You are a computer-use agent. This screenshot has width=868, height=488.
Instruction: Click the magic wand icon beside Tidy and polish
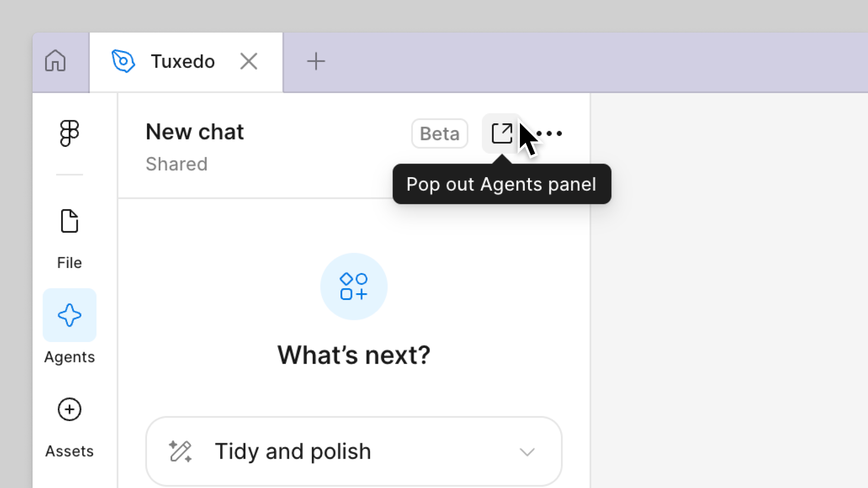(180, 451)
